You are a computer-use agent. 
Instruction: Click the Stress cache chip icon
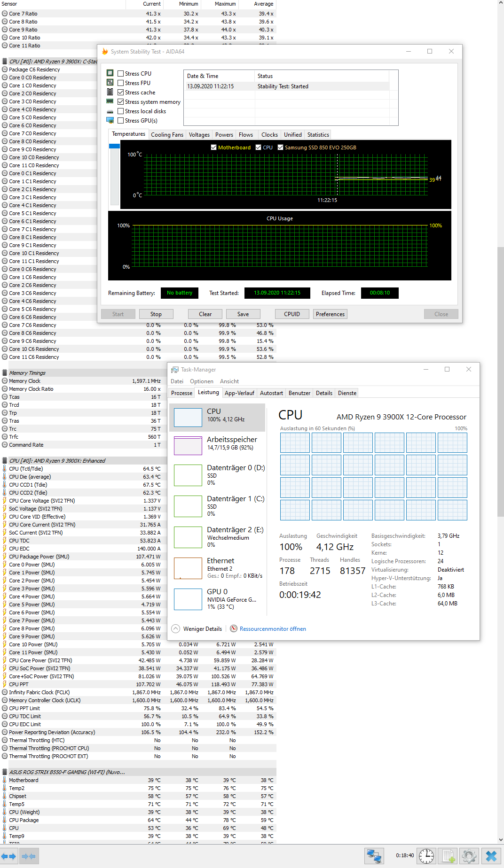pos(110,92)
